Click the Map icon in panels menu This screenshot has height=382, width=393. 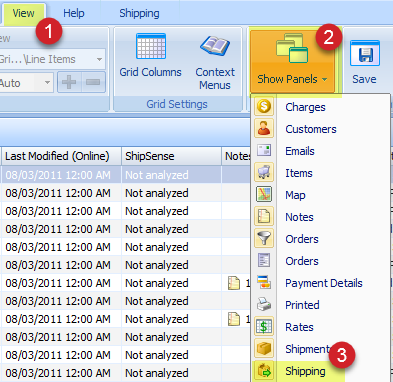pyautogui.click(x=264, y=194)
